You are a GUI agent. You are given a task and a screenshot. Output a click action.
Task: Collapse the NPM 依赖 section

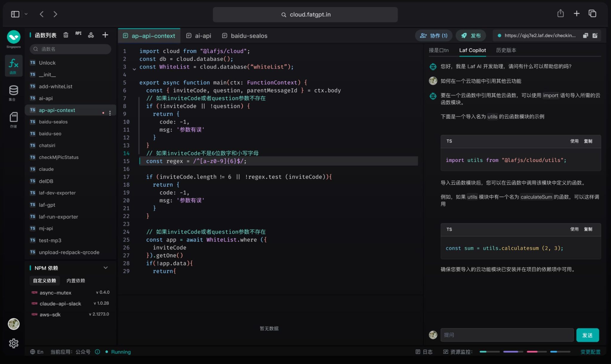(x=106, y=268)
